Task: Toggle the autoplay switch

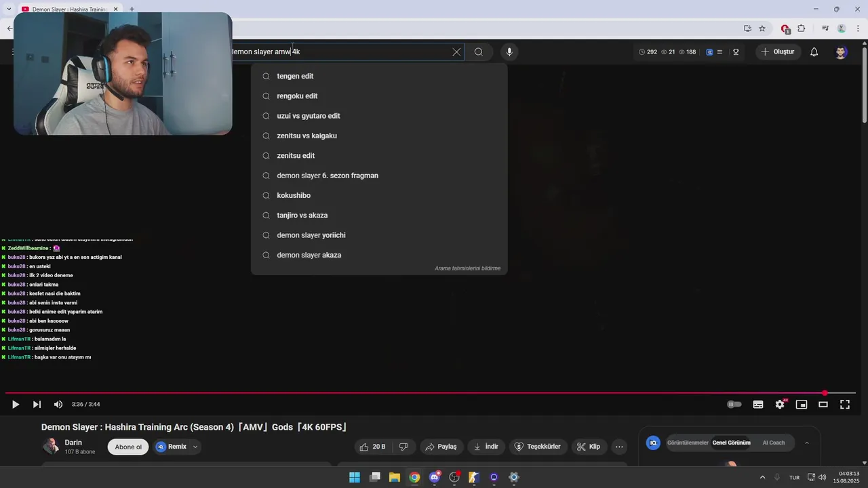Action: tap(734, 404)
